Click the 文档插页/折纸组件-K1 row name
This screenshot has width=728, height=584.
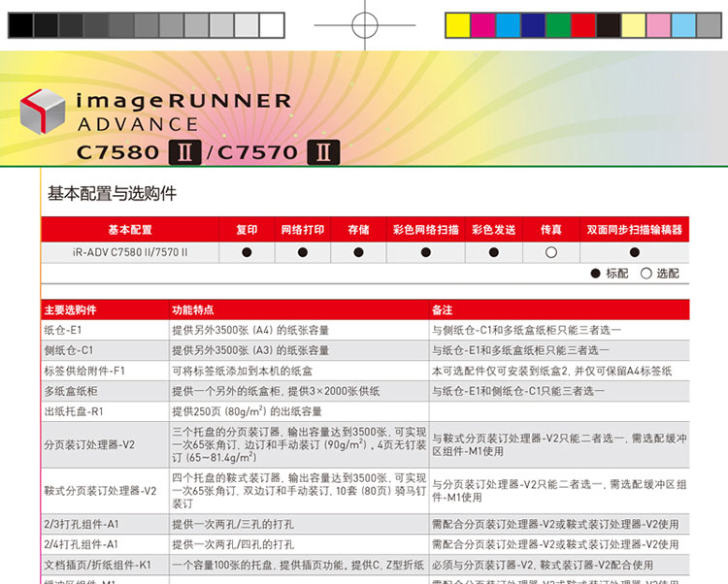coord(97,565)
